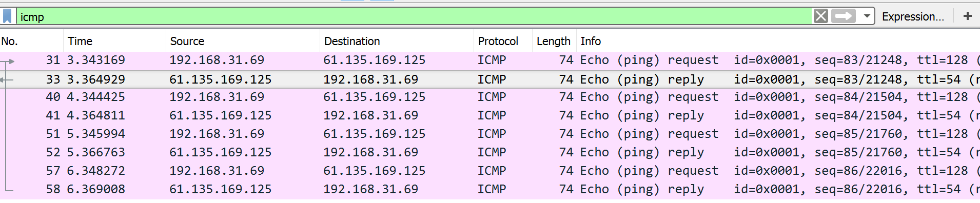
Task: Sort by Destination column header
Action: [x=397, y=41]
